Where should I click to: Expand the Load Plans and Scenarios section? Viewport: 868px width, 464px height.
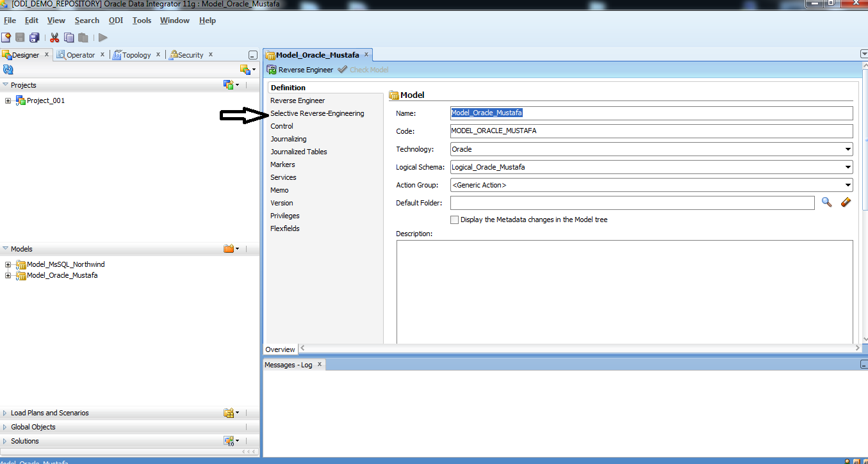click(x=5, y=413)
